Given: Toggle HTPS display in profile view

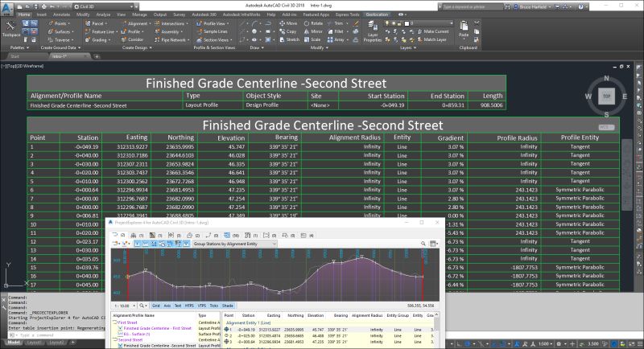Looking at the screenshot, I should pyautogui.click(x=189, y=306).
